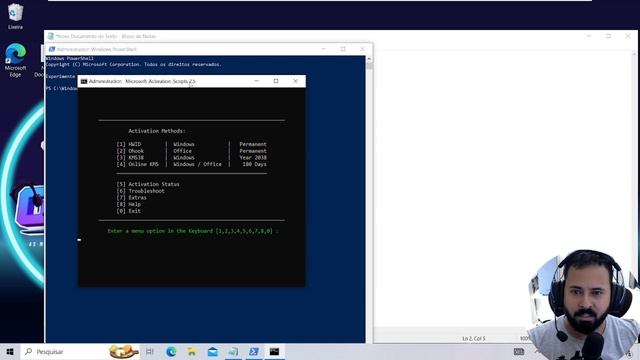Viewport: 640px width, 360px height.
Task: Maximize the Notepad window
Action: coord(608,36)
